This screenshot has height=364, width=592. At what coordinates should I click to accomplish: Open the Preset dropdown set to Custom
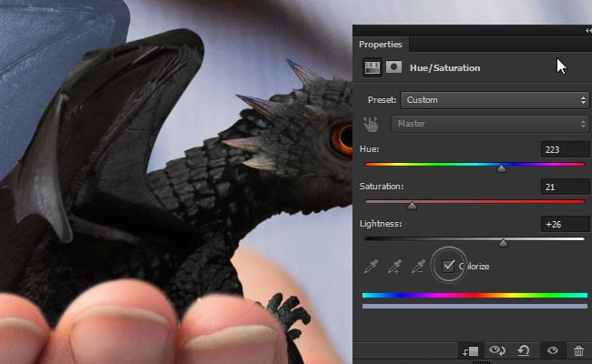495,100
